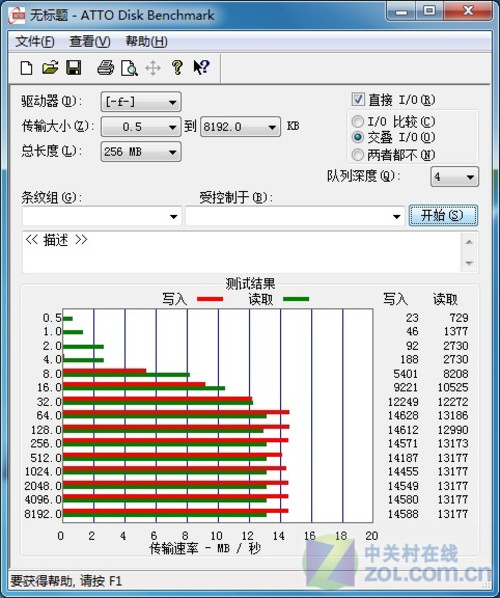The image size is (500, 598).
Task: Open 总长度 256 MB dropdown
Action: click(x=141, y=152)
